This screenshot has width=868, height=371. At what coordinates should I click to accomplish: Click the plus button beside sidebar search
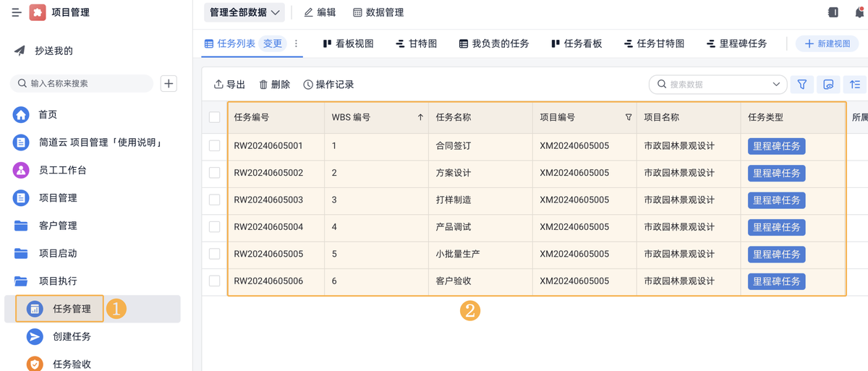coord(169,84)
